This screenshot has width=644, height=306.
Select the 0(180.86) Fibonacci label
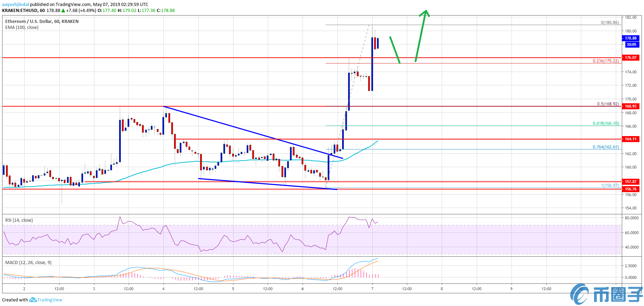coord(610,22)
